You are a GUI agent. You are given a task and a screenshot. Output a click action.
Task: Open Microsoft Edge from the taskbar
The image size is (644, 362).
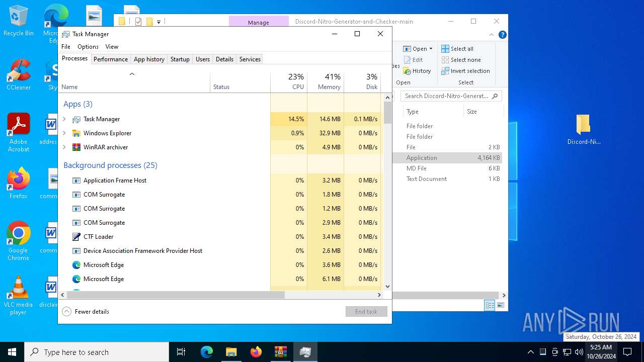click(x=207, y=352)
